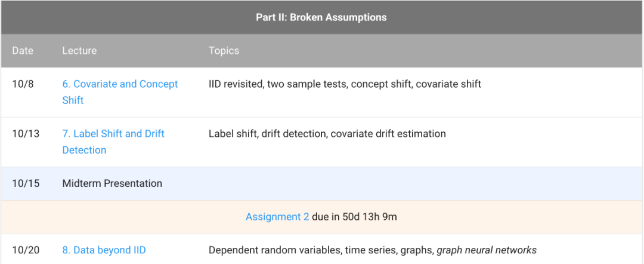Click the blue Midterm row's empty topics area
This screenshot has height=264, width=644.
(x=388, y=183)
